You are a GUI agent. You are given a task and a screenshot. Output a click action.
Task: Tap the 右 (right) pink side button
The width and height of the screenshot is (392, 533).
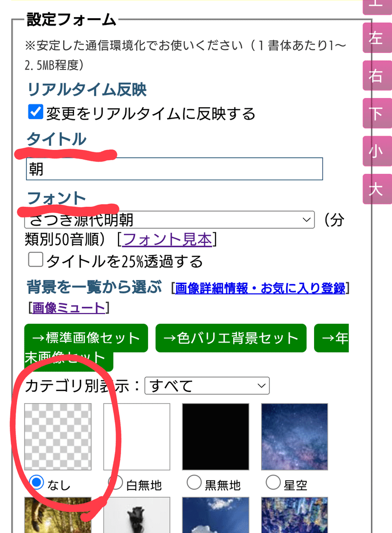tap(377, 75)
